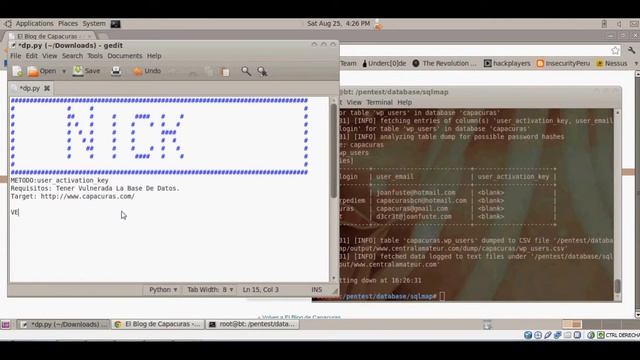Open the Python language selector dropdown

point(163,290)
